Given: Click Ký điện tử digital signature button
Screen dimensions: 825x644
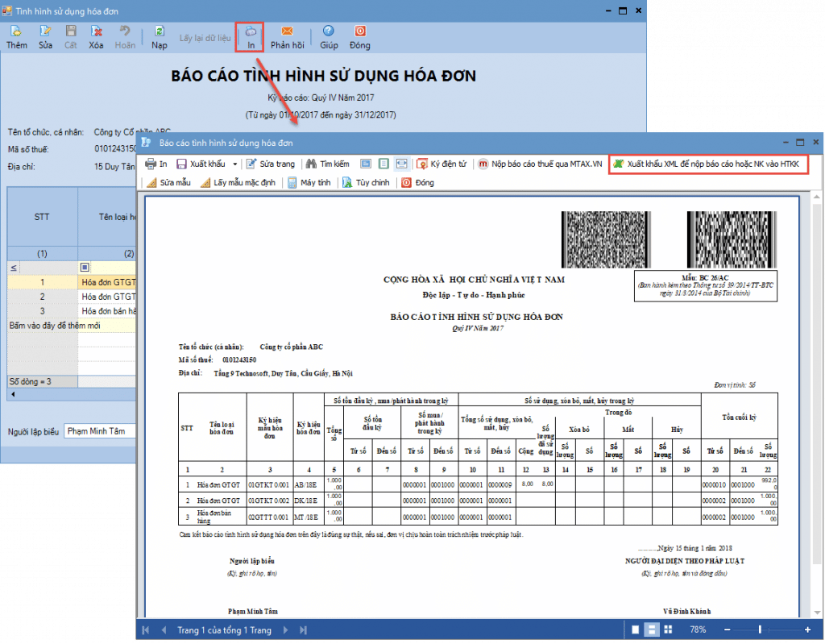Looking at the screenshot, I should 442,164.
